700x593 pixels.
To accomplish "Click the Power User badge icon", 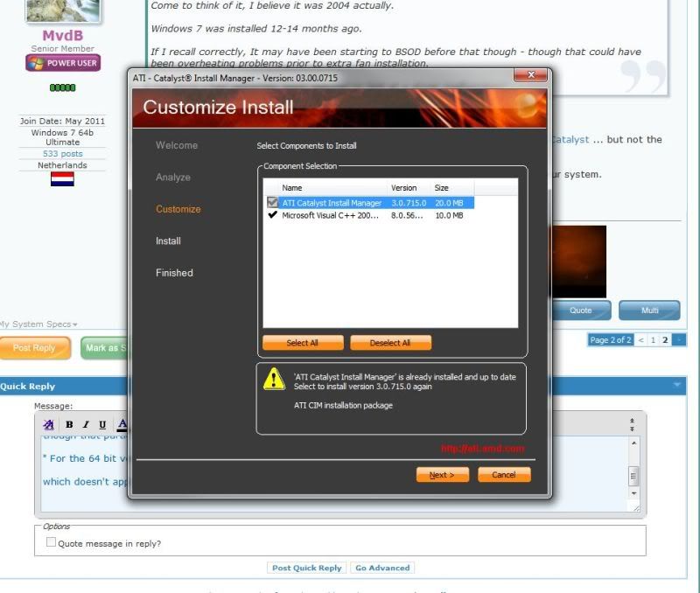I will [63, 63].
